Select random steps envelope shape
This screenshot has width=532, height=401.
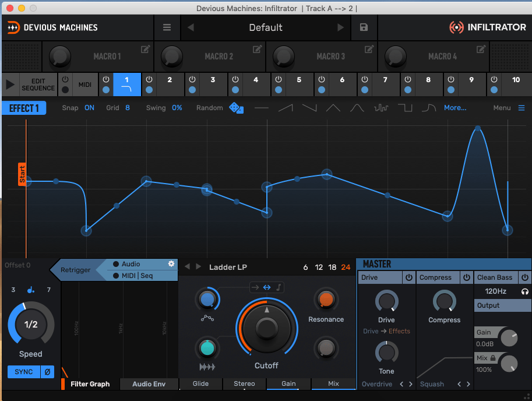(x=381, y=108)
